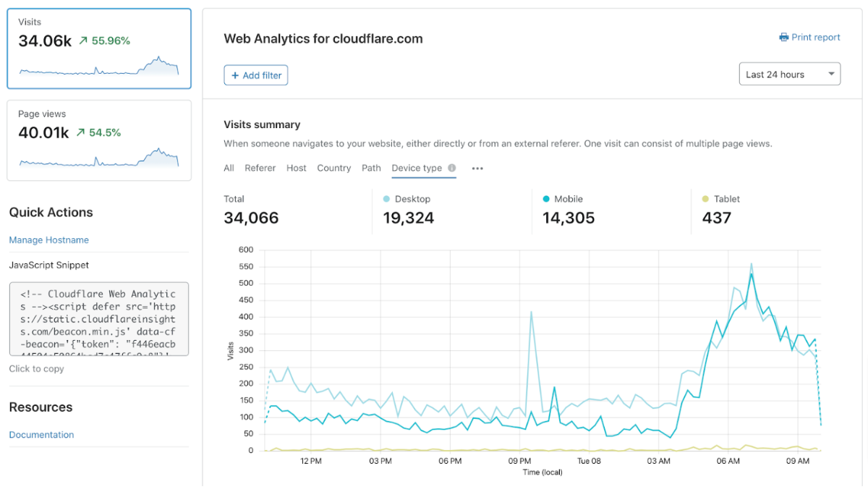The image size is (868, 492).
Task: Click the 06 AM axis label
Action: tap(728, 461)
